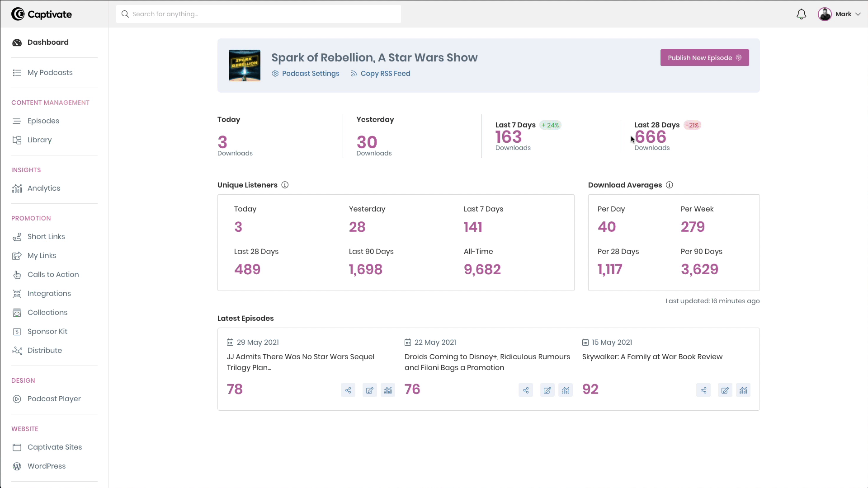The image size is (868, 488).
Task: Open the Unique Listeners info tooltip
Action: 285,185
